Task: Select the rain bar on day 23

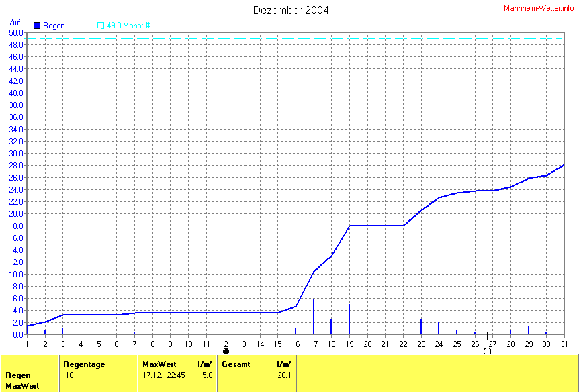Action: tap(421, 326)
